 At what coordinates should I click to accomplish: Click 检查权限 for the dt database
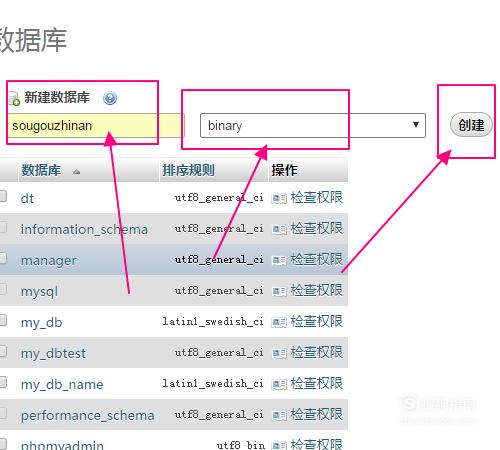316,197
